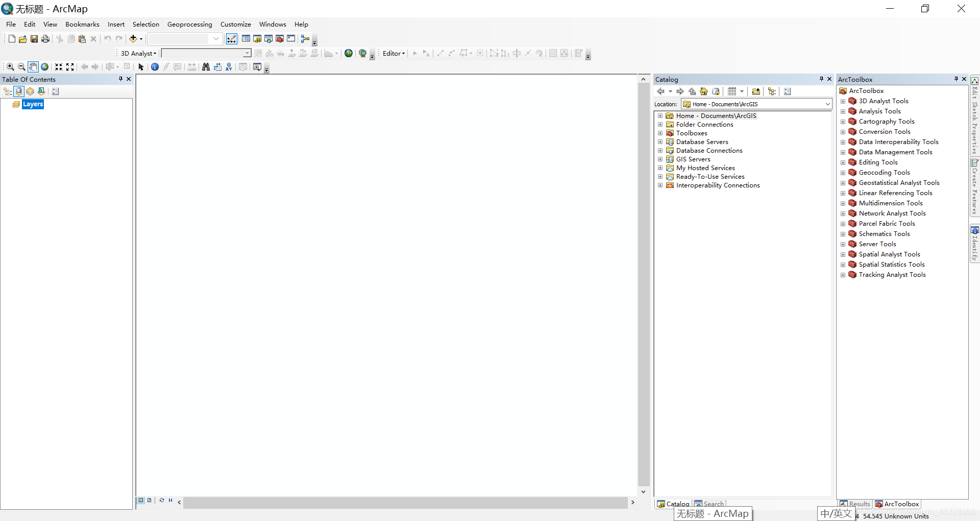
Task: Save the map with the Save icon
Action: click(34, 39)
